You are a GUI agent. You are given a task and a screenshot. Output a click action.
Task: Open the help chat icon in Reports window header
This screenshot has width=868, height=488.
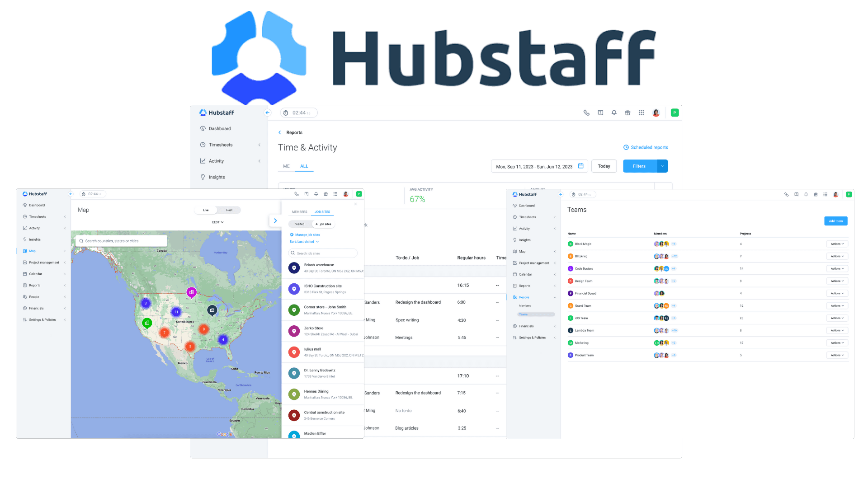click(x=600, y=113)
